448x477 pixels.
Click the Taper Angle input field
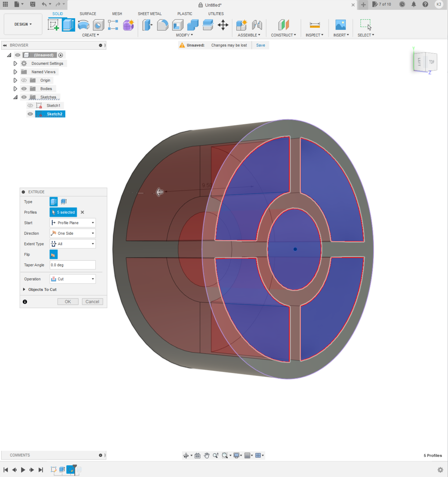pyautogui.click(x=72, y=265)
